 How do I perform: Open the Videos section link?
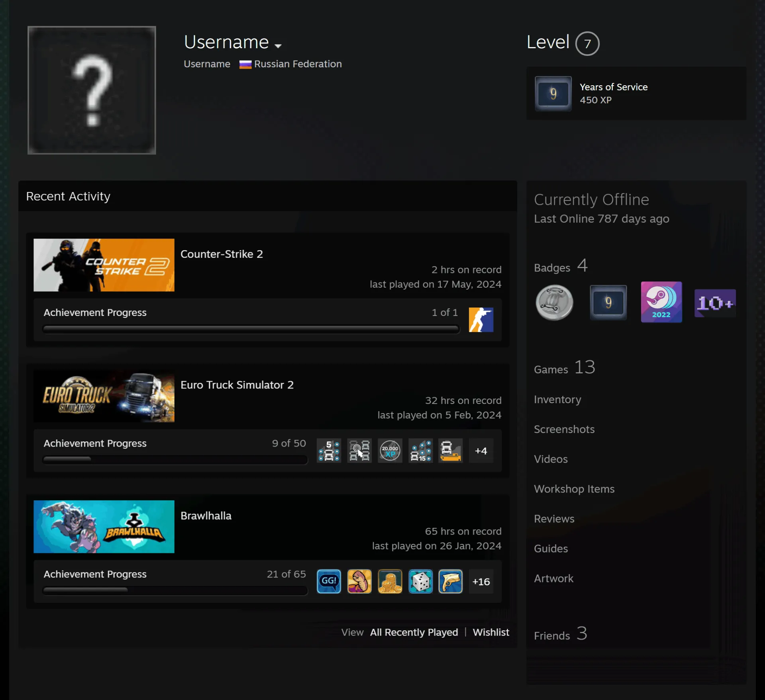pyautogui.click(x=551, y=459)
